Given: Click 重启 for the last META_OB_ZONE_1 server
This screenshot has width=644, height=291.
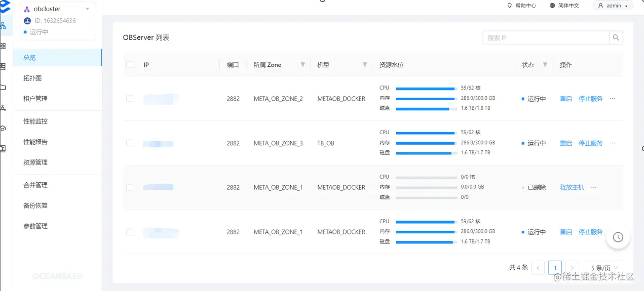Looking at the screenshot, I should pyautogui.click(x=566, y=232).
